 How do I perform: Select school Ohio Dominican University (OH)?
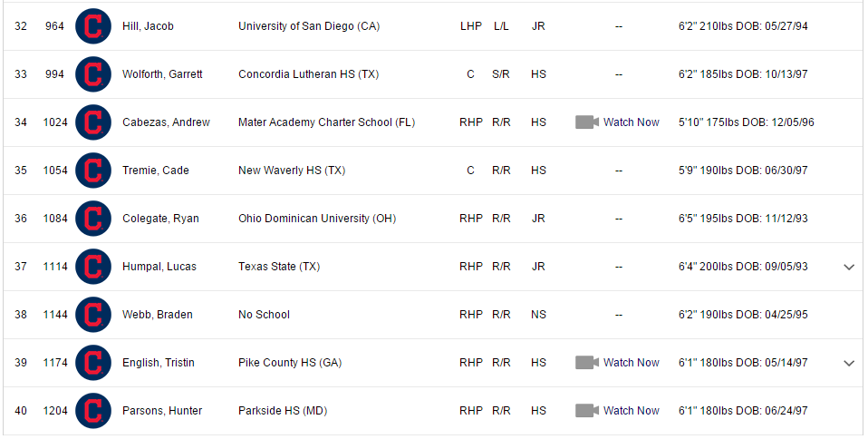pos(317,219)
